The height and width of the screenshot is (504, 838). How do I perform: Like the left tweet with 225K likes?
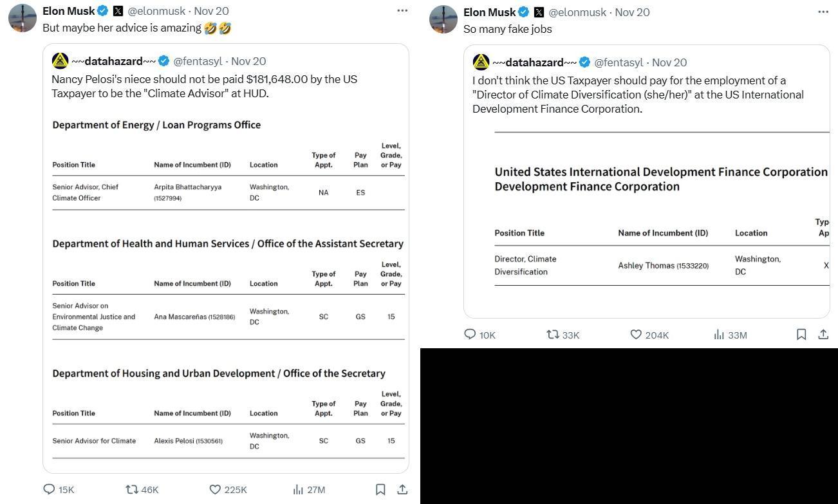(216, 490)
